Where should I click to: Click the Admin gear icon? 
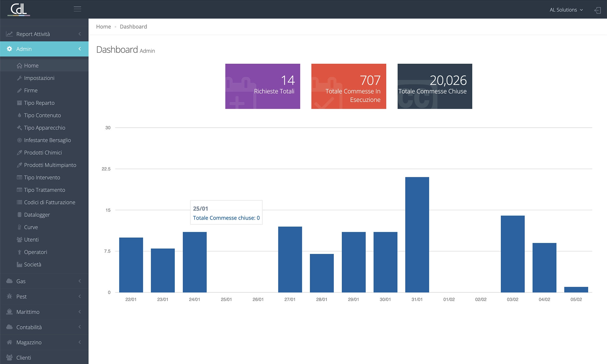pyautogui.click(x=9, y=49)
